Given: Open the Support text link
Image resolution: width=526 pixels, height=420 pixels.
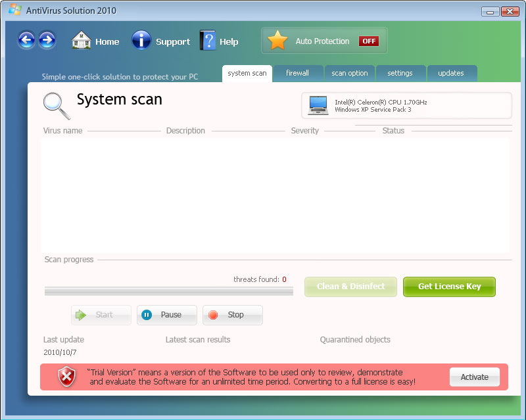Looking at the screenshot, I should [173, 42].
